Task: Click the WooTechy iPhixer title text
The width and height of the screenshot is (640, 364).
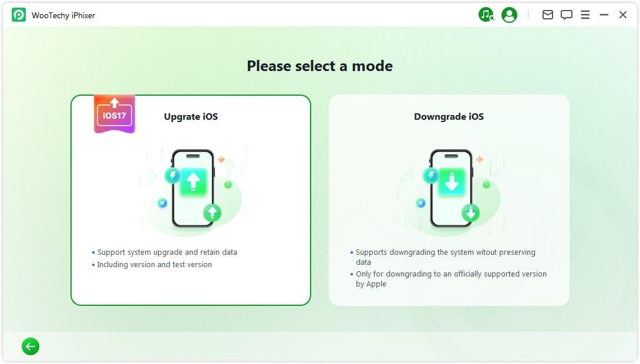Action: coord(63,15)
